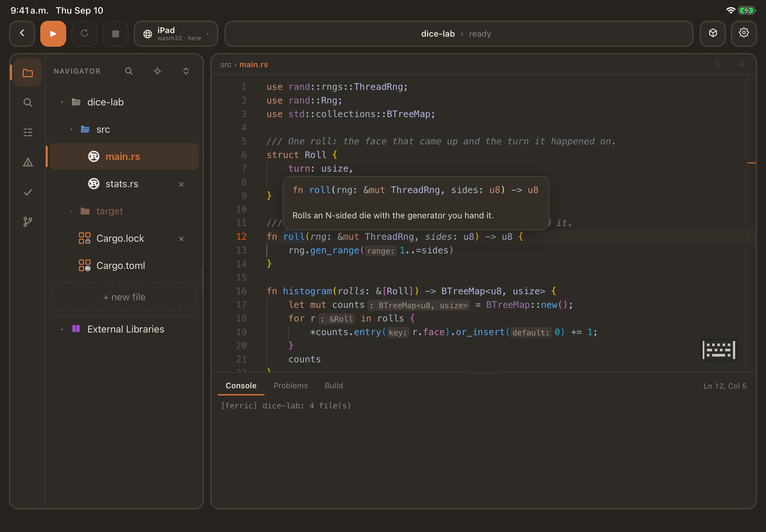Expand the target folder
Image resolution: width=766 pixels, height=532 pixels.
(71, 211)
